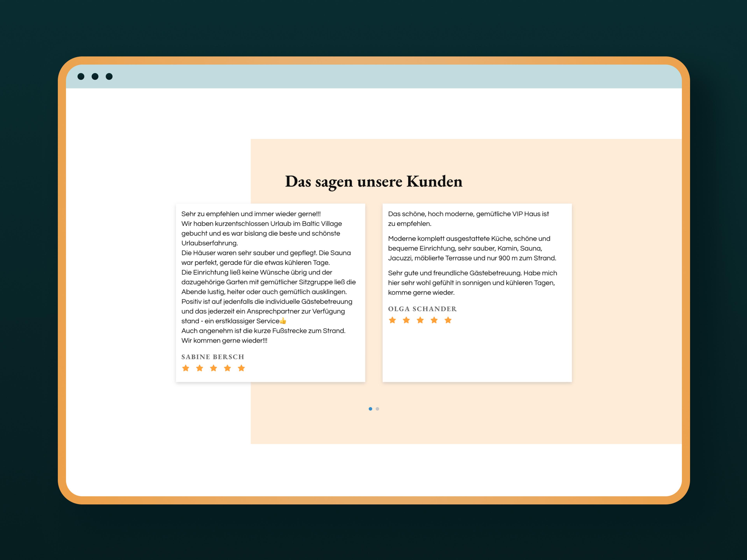Click first star under Sabine Bersch
Viewport: 747px width, 560px height.
click(x=185, y=368)
